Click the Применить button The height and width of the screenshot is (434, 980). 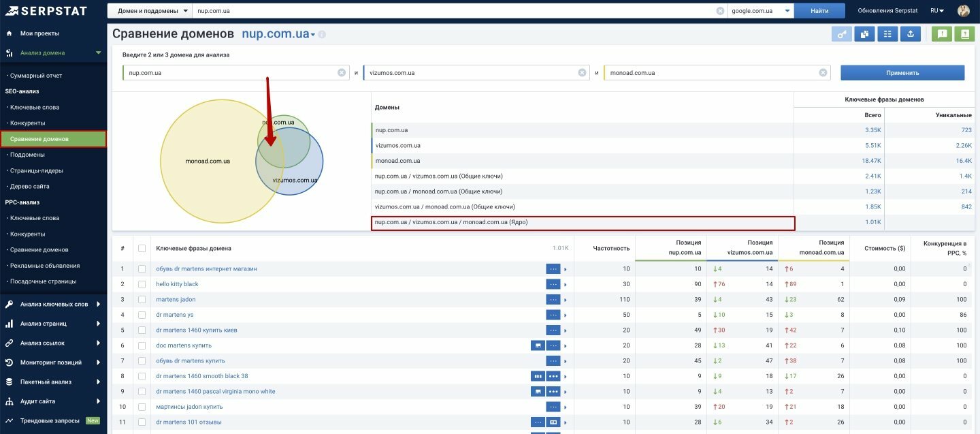pos(902,73)
